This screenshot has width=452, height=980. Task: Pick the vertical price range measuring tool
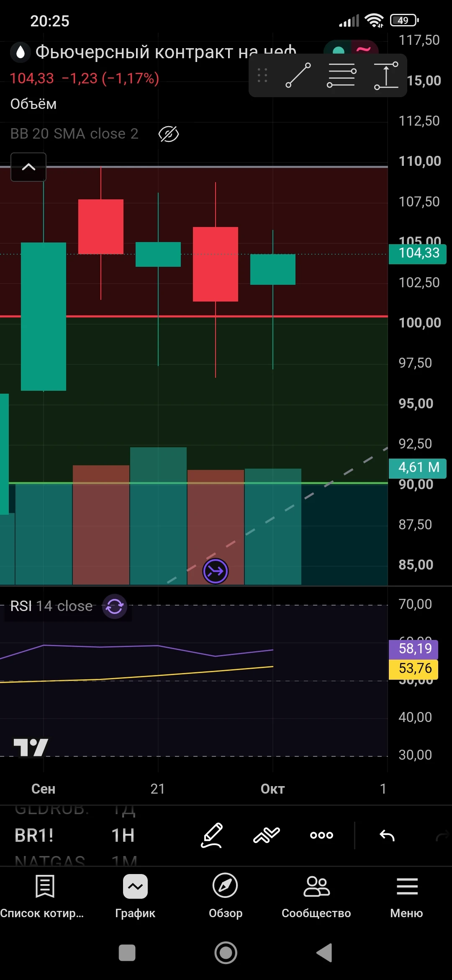click(x=386, y=75)
